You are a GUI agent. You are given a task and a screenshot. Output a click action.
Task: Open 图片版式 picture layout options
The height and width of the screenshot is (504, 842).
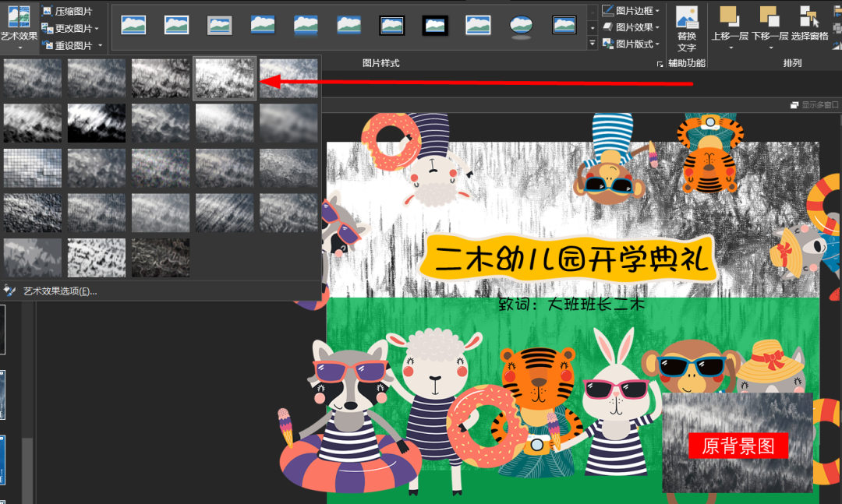[x=631, y=44]
